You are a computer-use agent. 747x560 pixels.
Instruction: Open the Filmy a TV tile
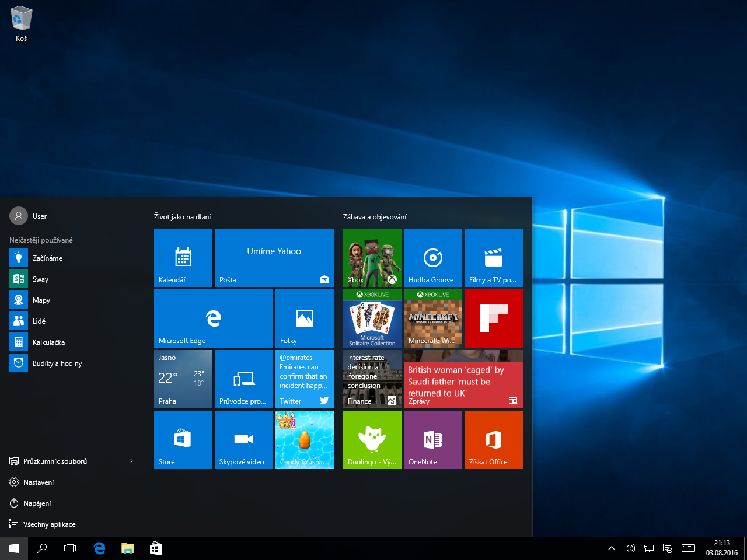click(x=494, y=258)
